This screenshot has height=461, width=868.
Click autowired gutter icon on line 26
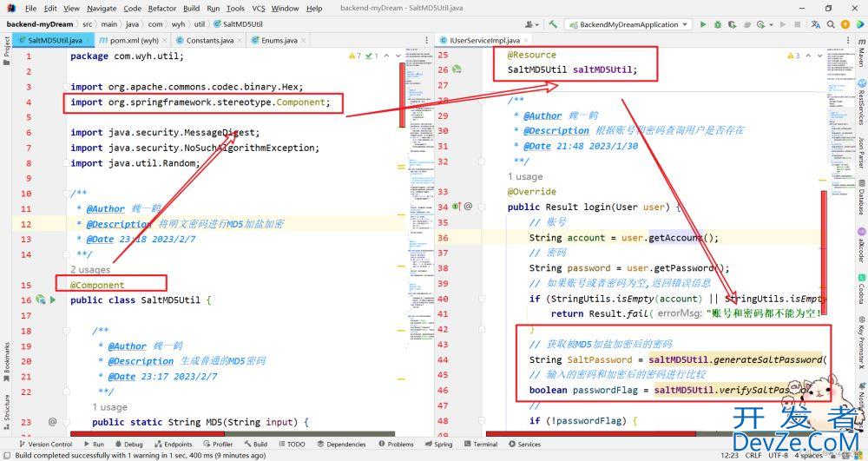pyautogui.click(x=457, y=69)
